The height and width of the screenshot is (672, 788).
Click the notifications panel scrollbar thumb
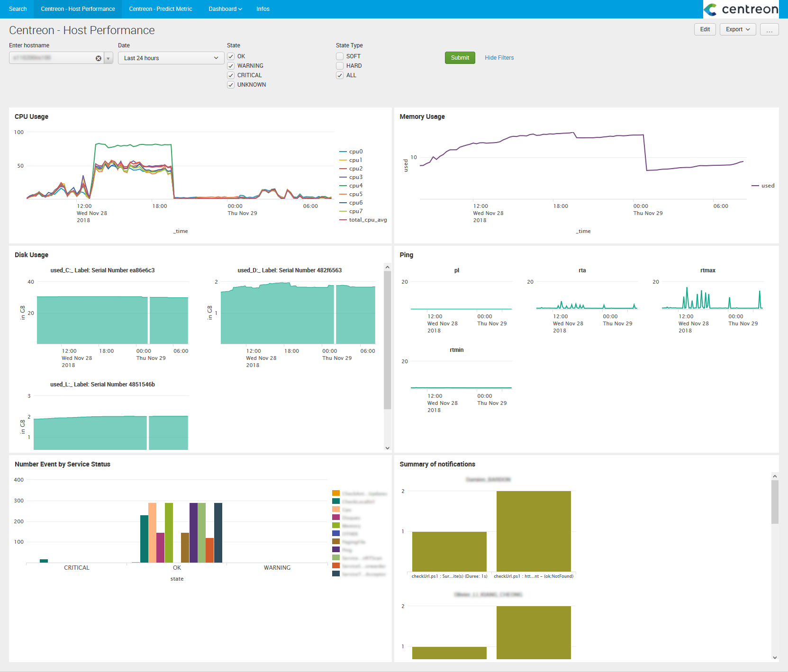(x=775, y=502)
